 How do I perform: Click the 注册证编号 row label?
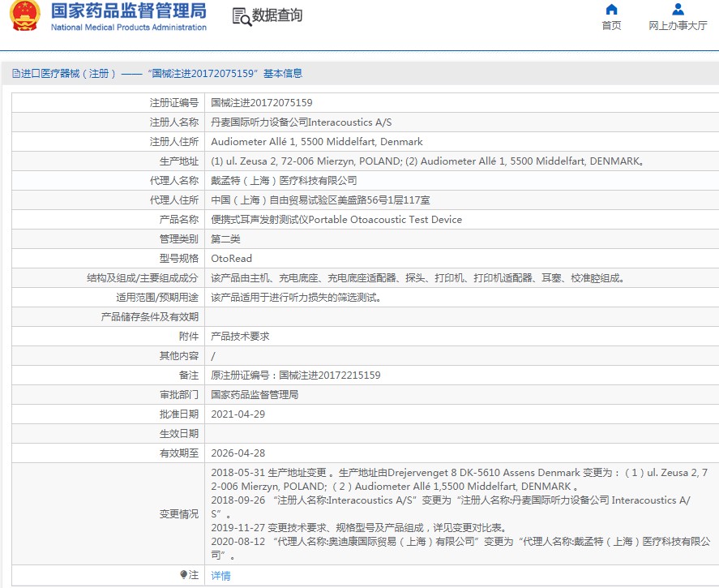click(x=174, y=103)
